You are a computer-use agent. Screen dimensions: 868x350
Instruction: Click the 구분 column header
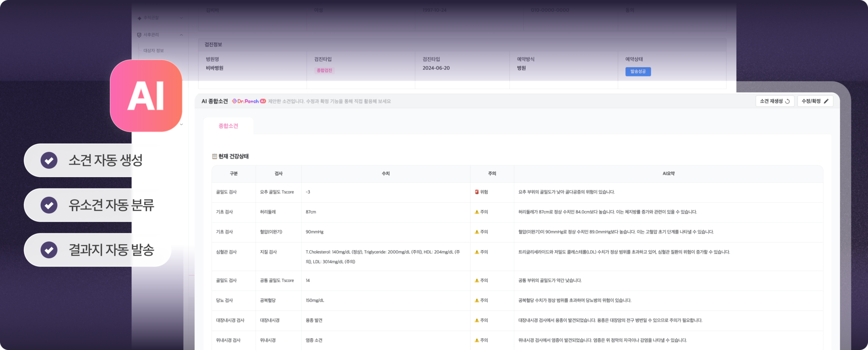click(234, 174)
